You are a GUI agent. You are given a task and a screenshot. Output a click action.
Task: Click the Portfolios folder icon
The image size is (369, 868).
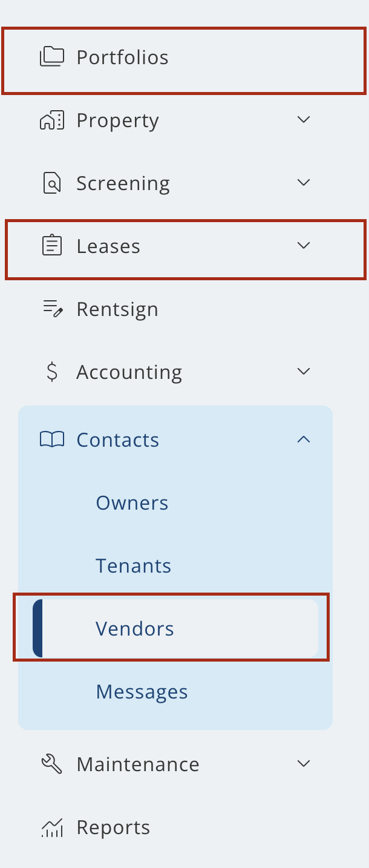point(51,57)
